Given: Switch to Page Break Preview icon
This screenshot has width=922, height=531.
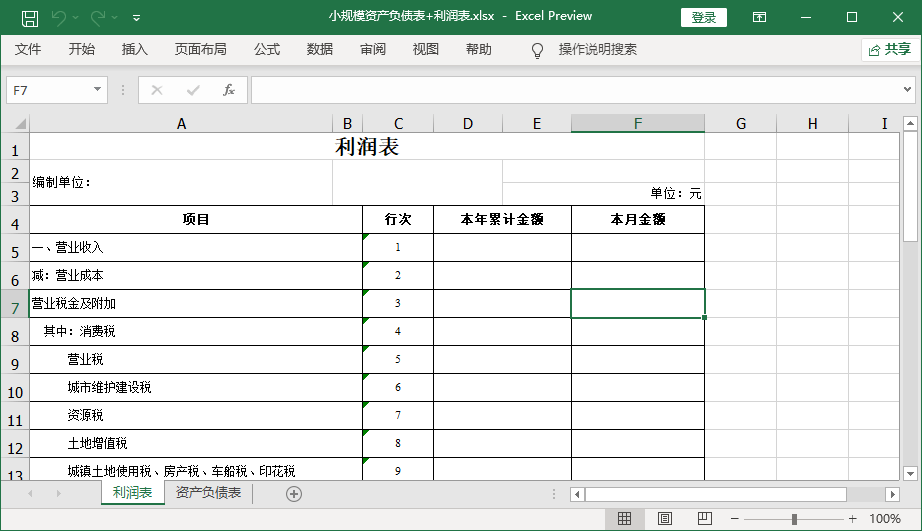Looking at the screenshot, I should click(x=704, y=518).
